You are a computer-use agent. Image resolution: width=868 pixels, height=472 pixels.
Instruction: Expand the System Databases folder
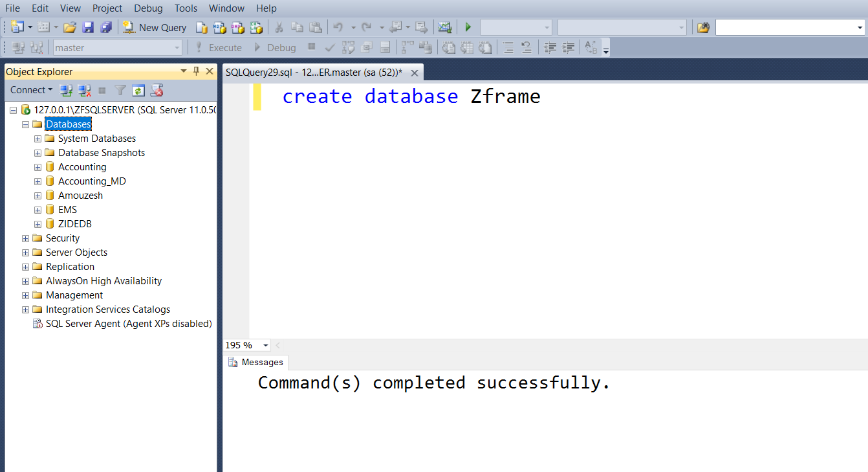[x=38, y=139]
